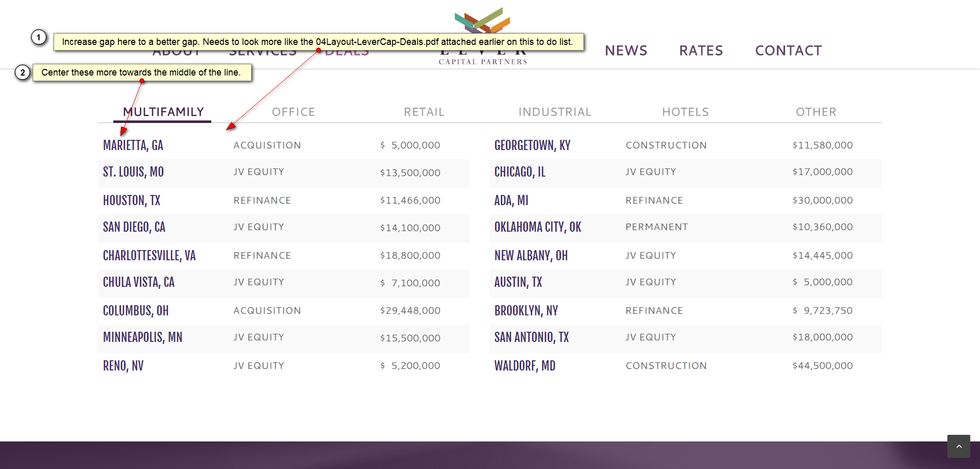The image size is (980, 469).
Task: Click the $7,100,000 amount
Action: (x=410, y=283)
